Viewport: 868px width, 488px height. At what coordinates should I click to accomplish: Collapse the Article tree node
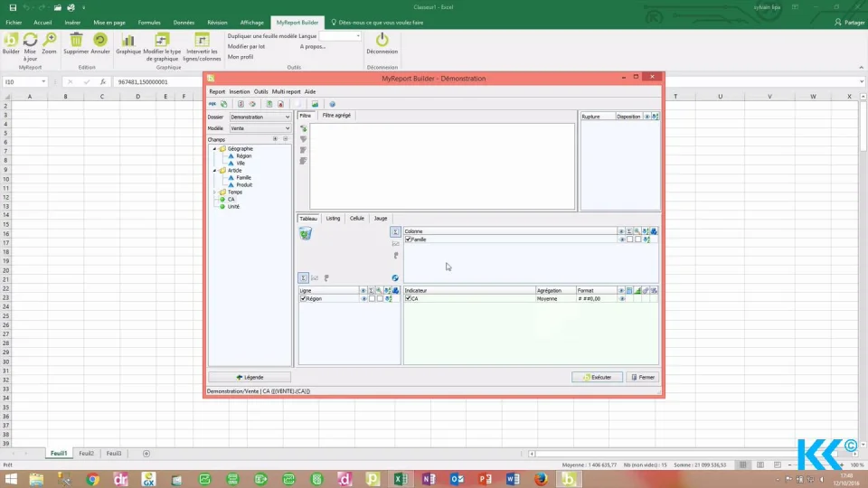pyautogui.click(x=215, y=171)
